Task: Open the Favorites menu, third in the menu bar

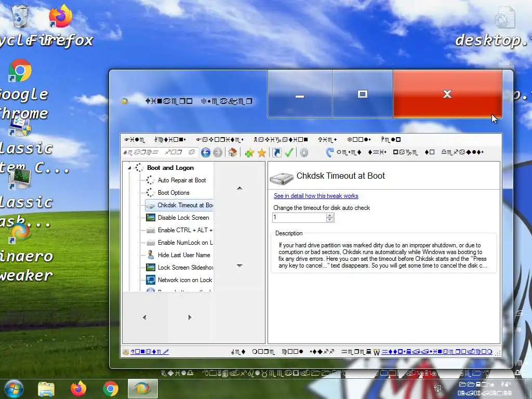Action: tap(220, 139)
